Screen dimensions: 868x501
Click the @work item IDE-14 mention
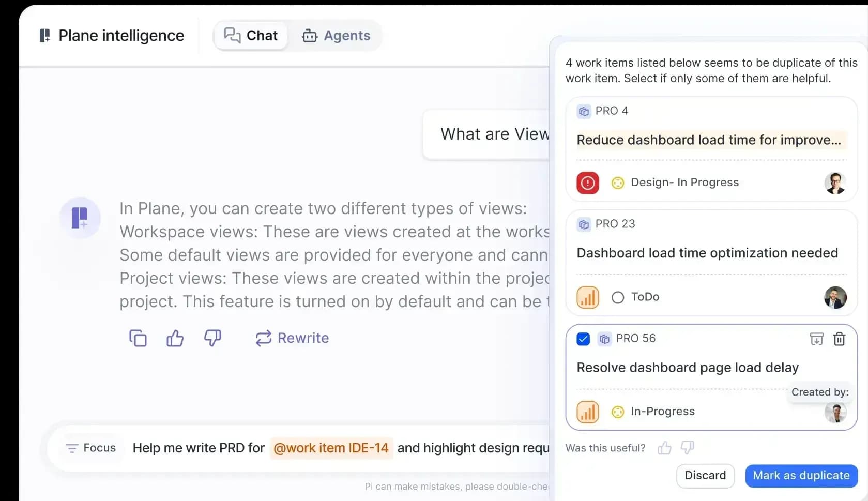click(331, 448)
